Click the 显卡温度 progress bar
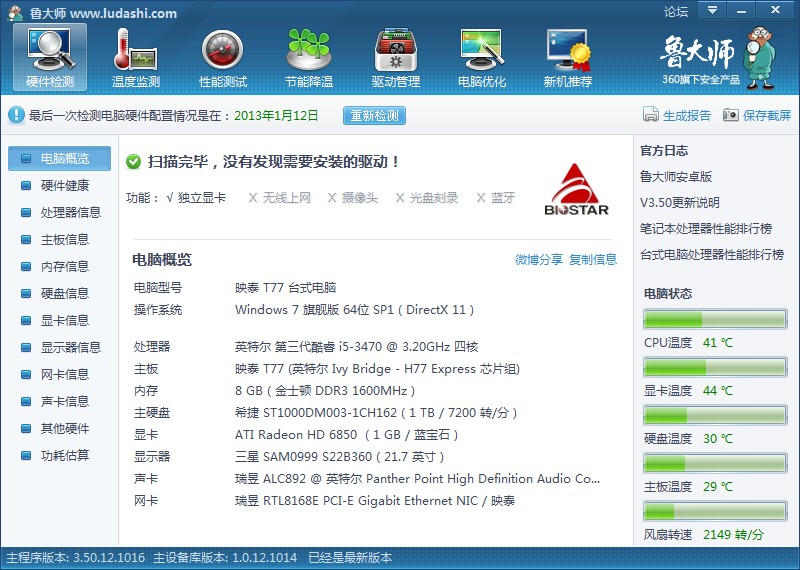 click(715, 367)
